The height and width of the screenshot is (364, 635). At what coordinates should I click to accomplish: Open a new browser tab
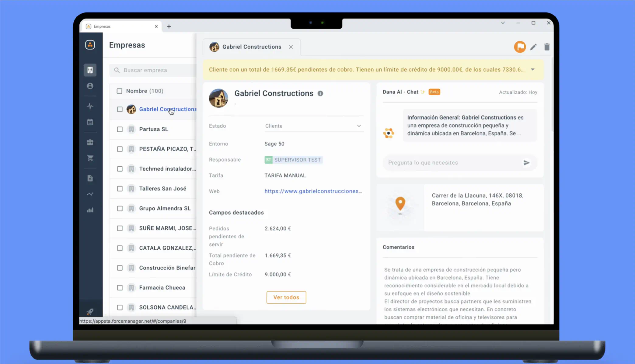click(x=169, y=26)
